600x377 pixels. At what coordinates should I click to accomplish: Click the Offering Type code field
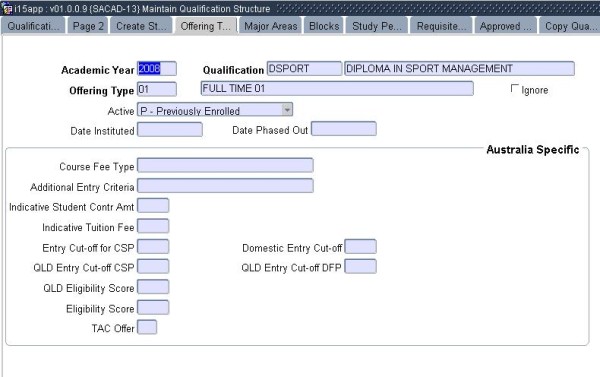(x=157, y=89)
